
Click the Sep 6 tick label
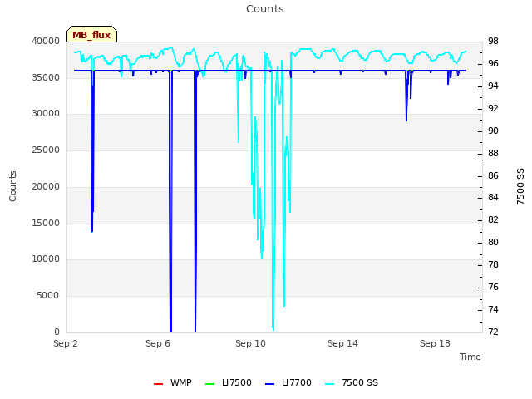click(x=158, y=343)
